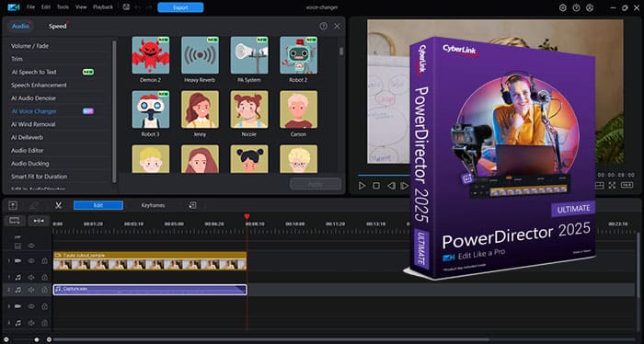This screenshot has height=344, width=644.
Task: Click the preview layout icon
Action: 599,186
